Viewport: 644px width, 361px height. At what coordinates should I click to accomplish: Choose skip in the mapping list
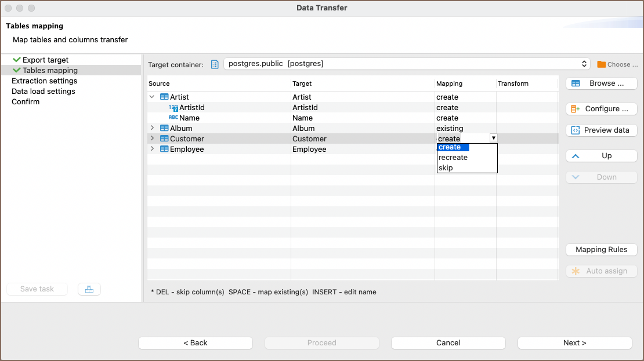[446, 168]
